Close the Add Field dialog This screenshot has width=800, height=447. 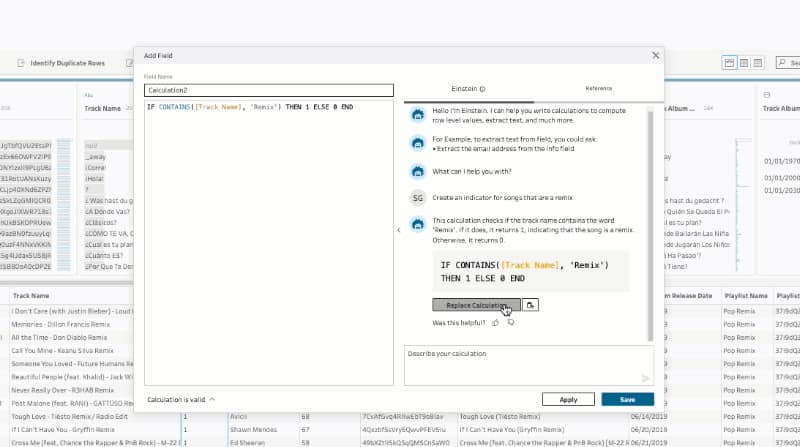[656, 55]
